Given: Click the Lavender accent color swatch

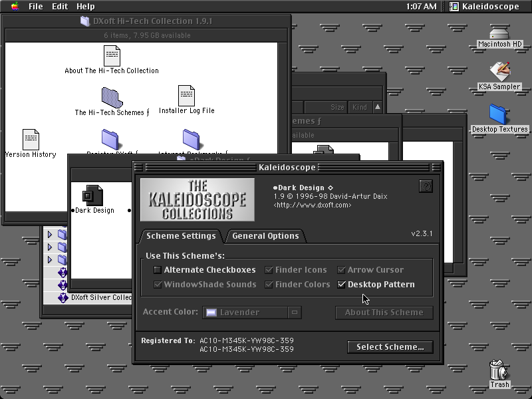Looking at the screenshot, I should pos(211,313).
